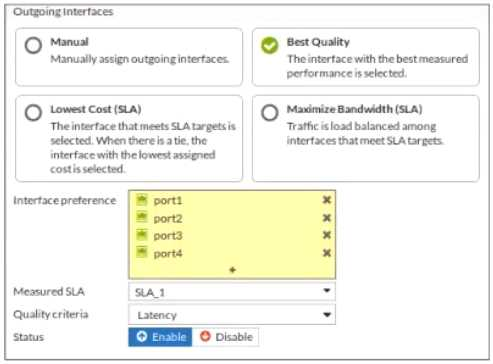The image size is (493, 364).
Task: Select the Maximize Bandwidth (SLA) radio option
Action: (x=270, y=113)
